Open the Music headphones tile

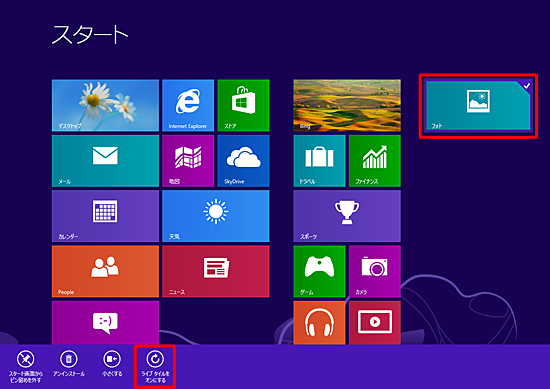[319, 322]
